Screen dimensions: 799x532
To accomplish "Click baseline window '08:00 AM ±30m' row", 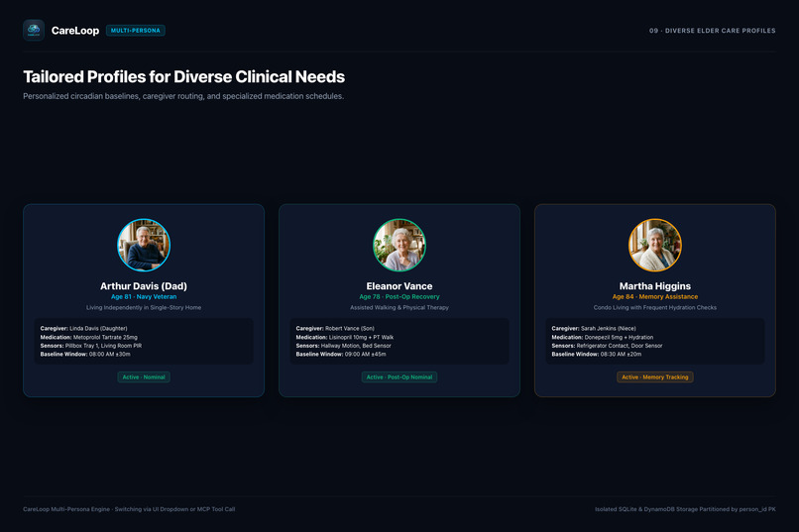I will [85, 355].
